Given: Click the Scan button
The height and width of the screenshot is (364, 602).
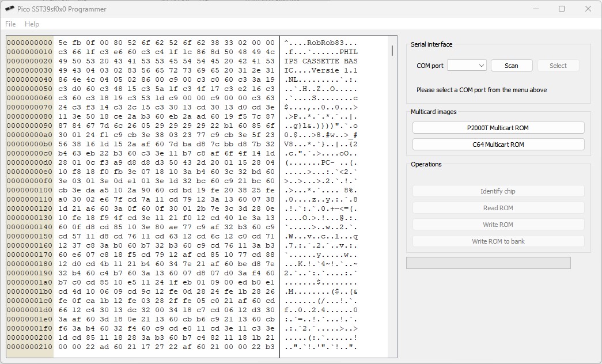Looking at the screenshot, I should [511, 66].
